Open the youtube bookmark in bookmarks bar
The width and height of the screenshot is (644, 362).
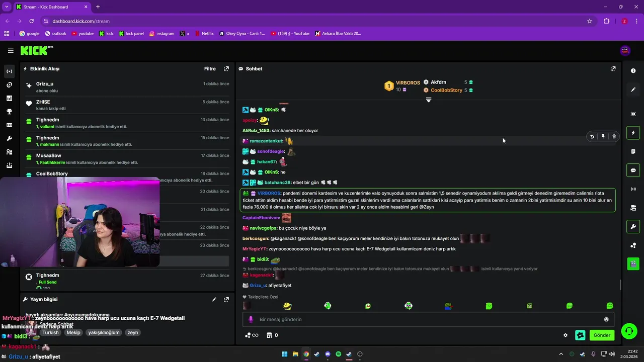pyautogui.click(x=83, y=34)
